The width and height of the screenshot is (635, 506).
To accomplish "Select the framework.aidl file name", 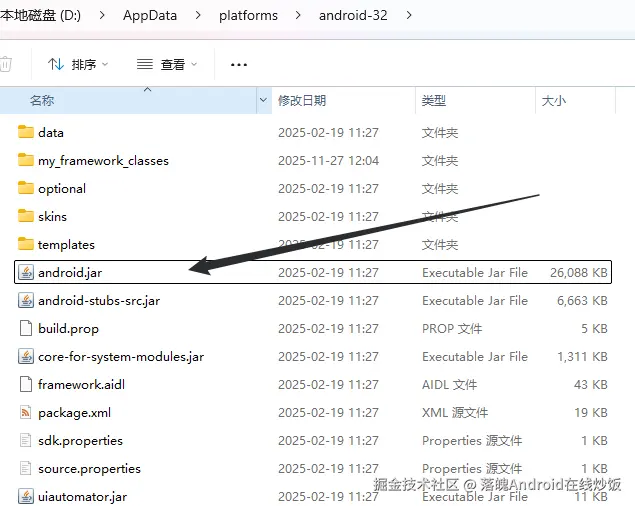I will (81, 384).
